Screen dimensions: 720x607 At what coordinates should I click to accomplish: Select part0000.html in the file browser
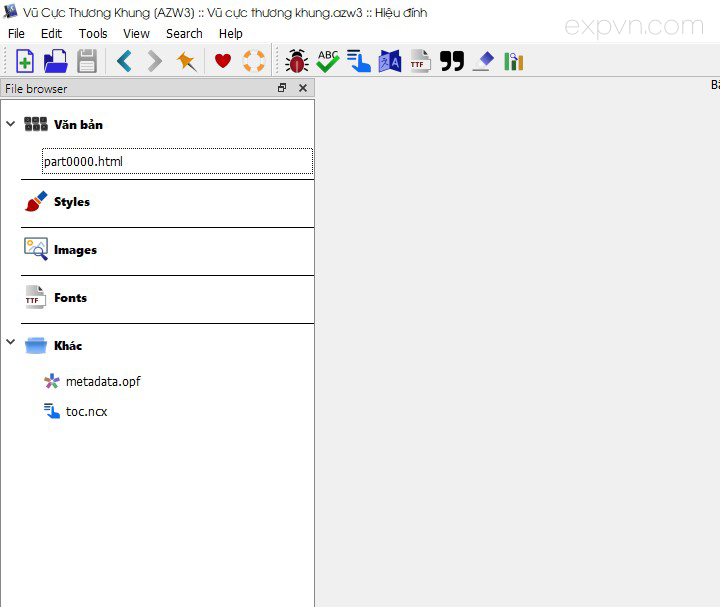point(83,161)
